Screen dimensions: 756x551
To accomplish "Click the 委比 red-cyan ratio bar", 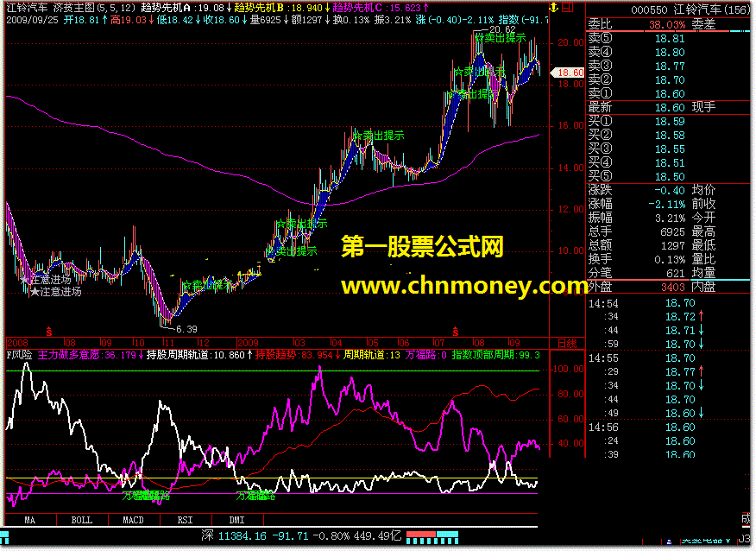I will [x=668, y=31].
